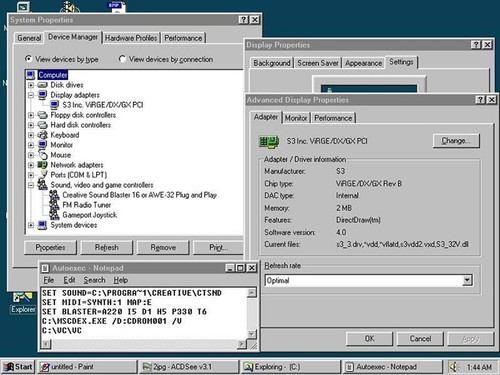The height and width of the screenshot is (375, 500).
Task: Click the Print... button in Device Manager
Action: tap(219, 247)
